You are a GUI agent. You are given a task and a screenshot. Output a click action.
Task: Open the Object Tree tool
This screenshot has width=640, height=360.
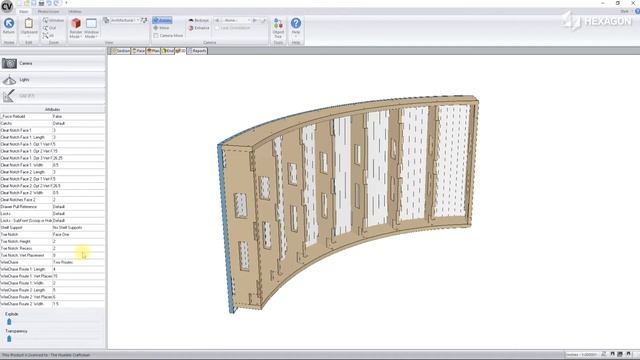coord(278,28)
